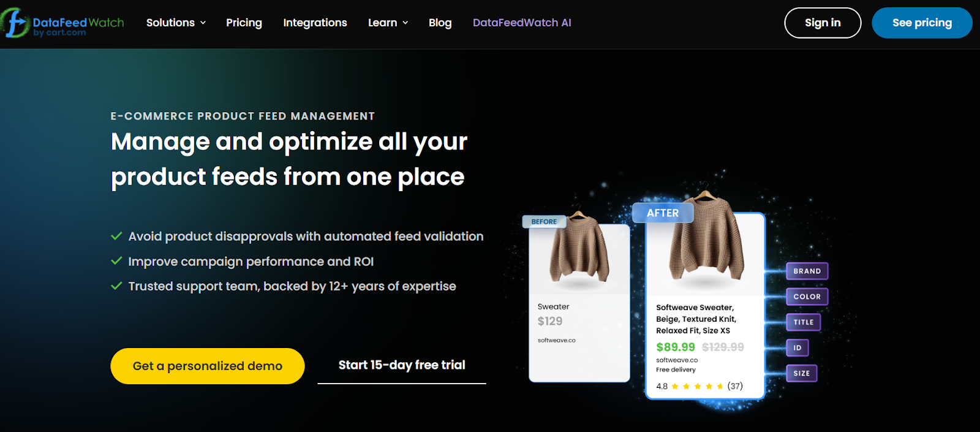Click the sweater image in After card

pyautogui.click(x=706, y=238)
